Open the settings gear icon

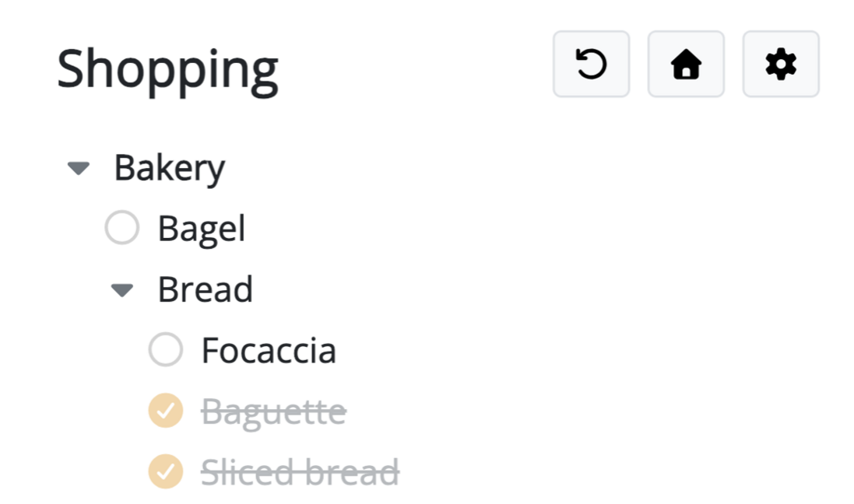click(781, 65)
